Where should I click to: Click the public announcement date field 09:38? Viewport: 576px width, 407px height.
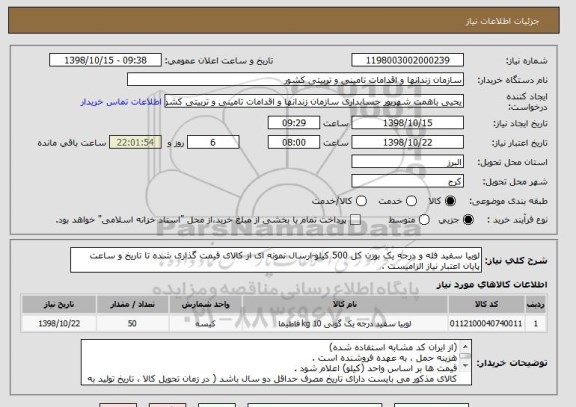pyautogui.click(x=105, y=60)
